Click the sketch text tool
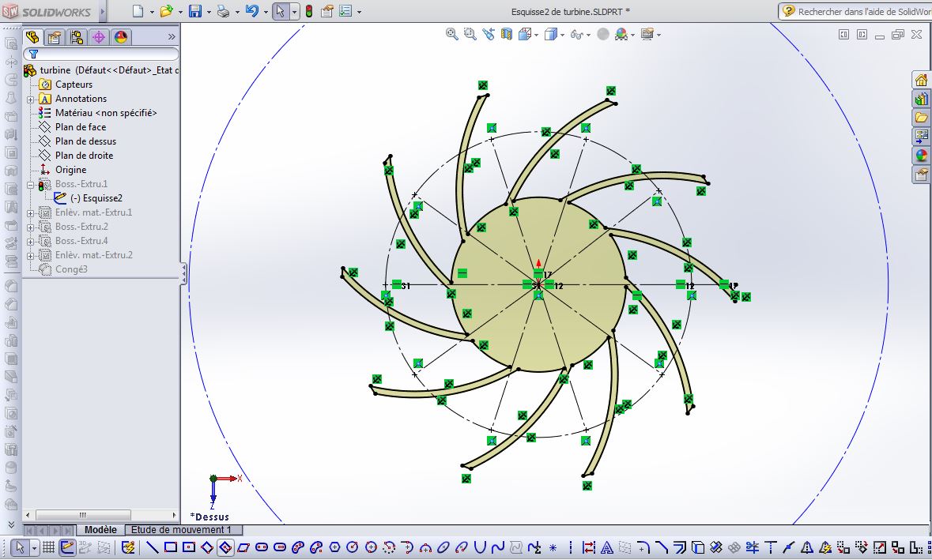Screen dimensions: 932x560 [607, 547]
